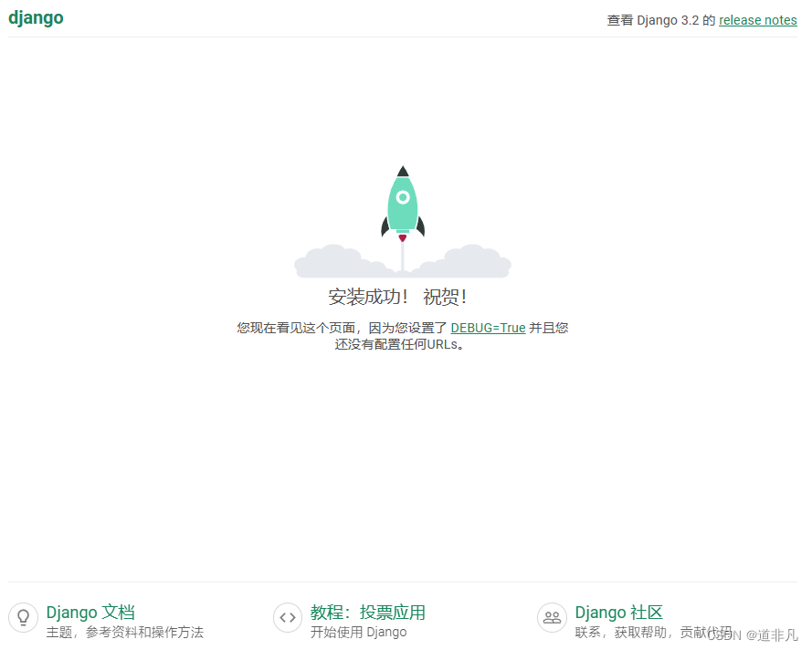The image size is (812, 650).
Task: Click the rocket illustration
Action: pos(403,222)
